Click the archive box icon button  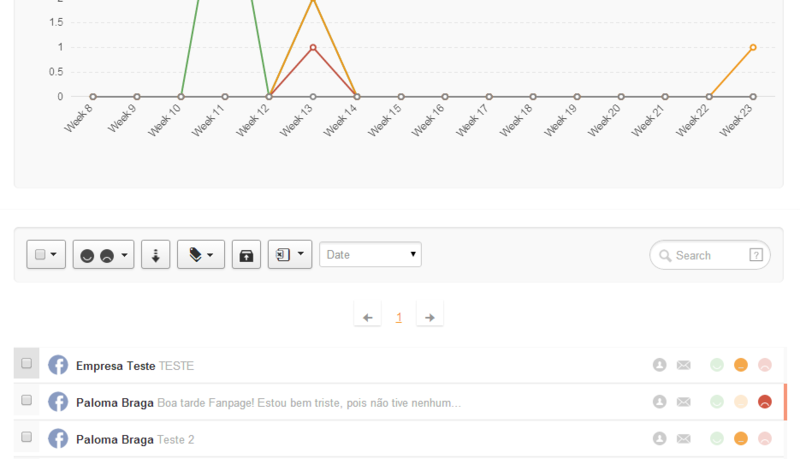click(x=246, y=255)
